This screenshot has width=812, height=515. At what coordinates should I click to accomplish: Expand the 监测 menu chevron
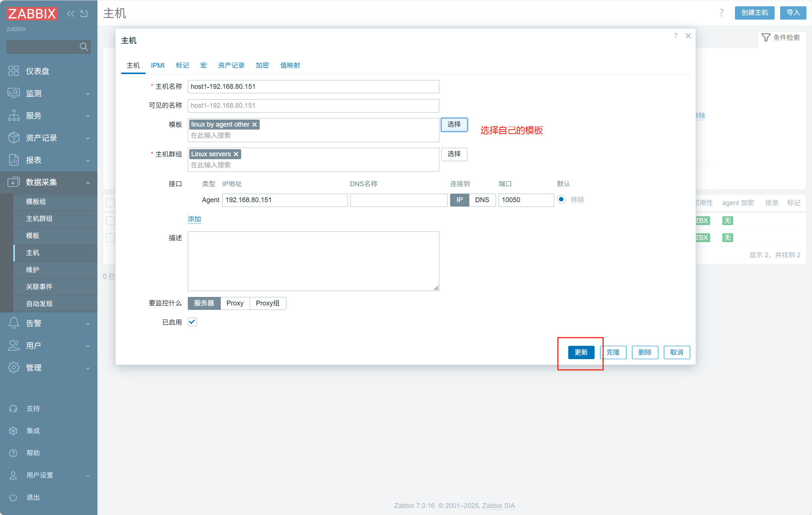coord(88,94)
